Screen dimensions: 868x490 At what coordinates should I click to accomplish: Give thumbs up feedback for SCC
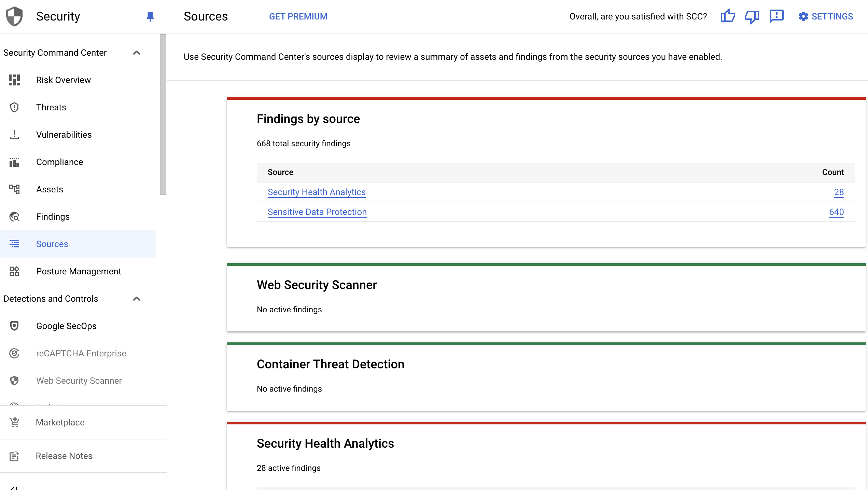(x=728, y=16)
